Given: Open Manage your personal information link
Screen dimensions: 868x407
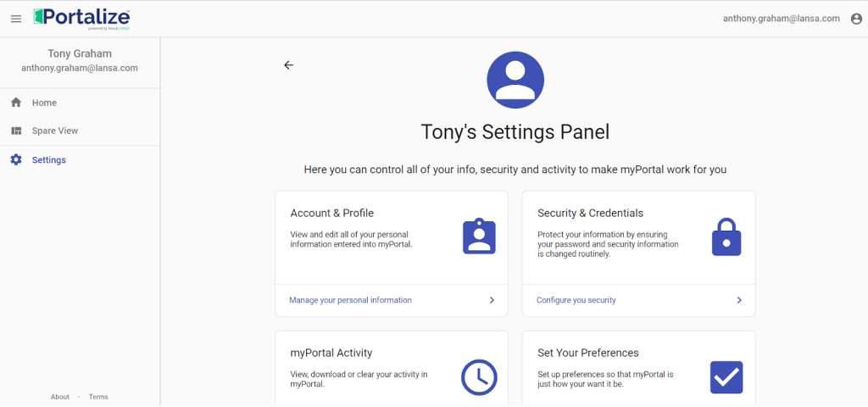Looking at the screenshot, I should pos(350,300).
